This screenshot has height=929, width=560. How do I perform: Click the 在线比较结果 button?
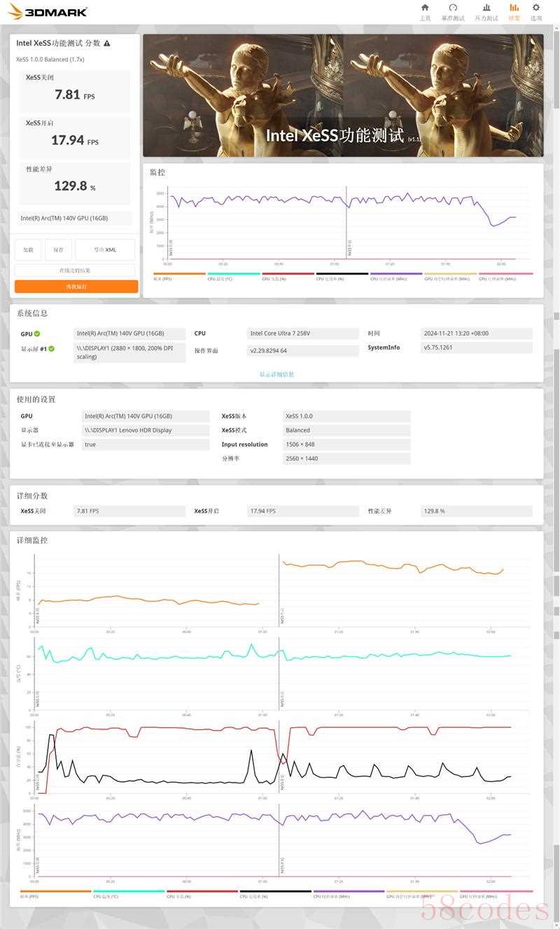pyautogui.click(x=75, y=270)
